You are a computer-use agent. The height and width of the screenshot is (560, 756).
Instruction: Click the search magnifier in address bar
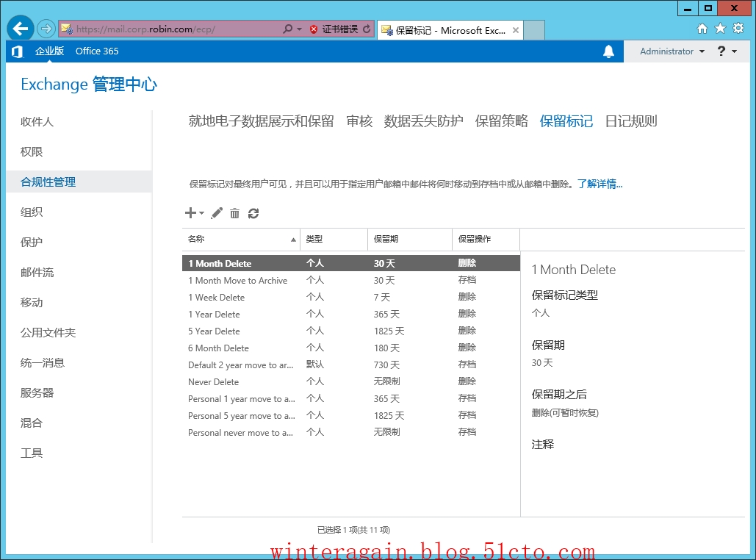[288, 29]
